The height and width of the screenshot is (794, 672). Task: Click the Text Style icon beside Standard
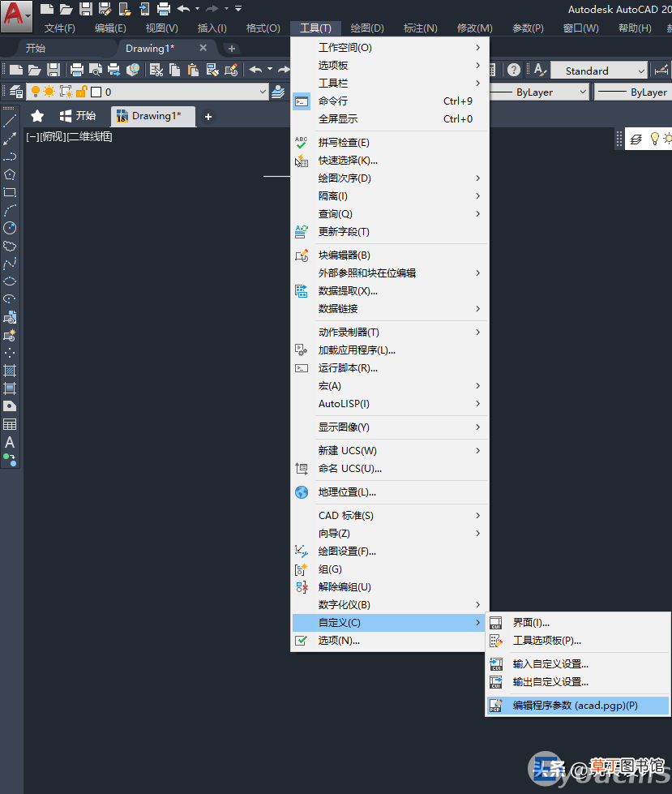[x=540, y=70]
